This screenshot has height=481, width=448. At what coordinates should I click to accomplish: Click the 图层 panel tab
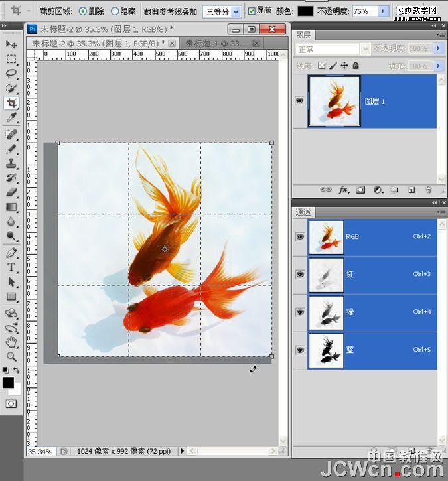[x=304, y=35]
